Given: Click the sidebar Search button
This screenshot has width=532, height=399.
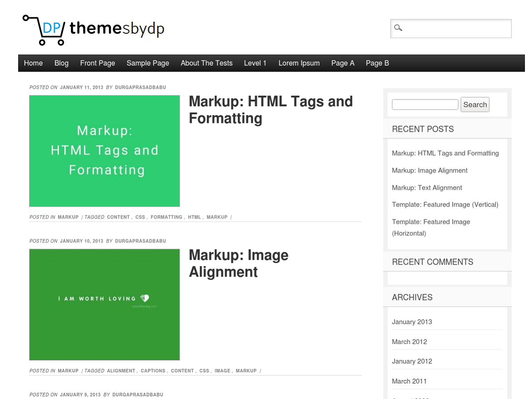Looking at the screenshot, I should coord(475,105).
